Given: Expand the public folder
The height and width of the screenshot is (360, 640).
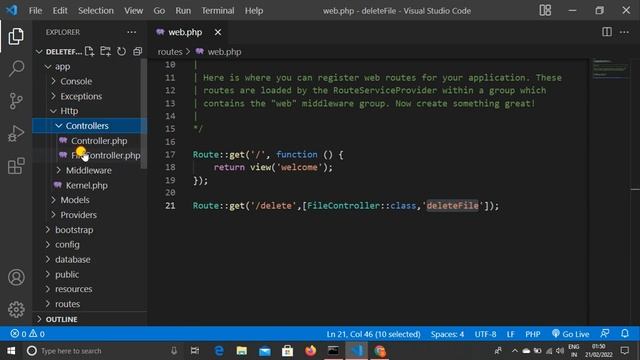Looking at the screenshot, I should click(67, 274).
